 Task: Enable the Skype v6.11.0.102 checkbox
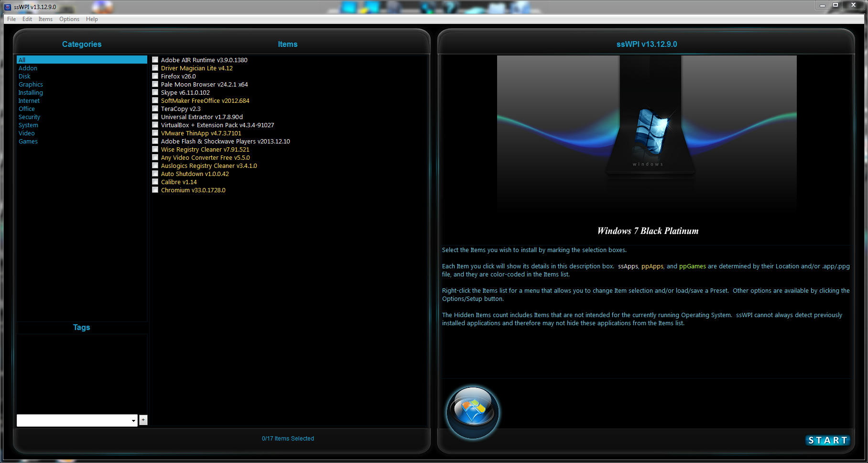point(155,92)
